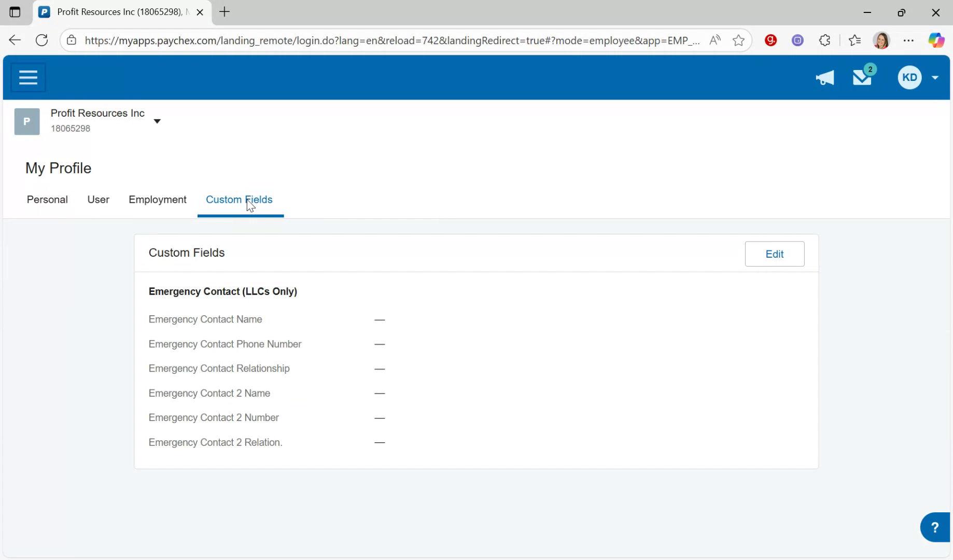953x560 pixels.
Task: Click the view site information lock icon
Action: point(71,40)
